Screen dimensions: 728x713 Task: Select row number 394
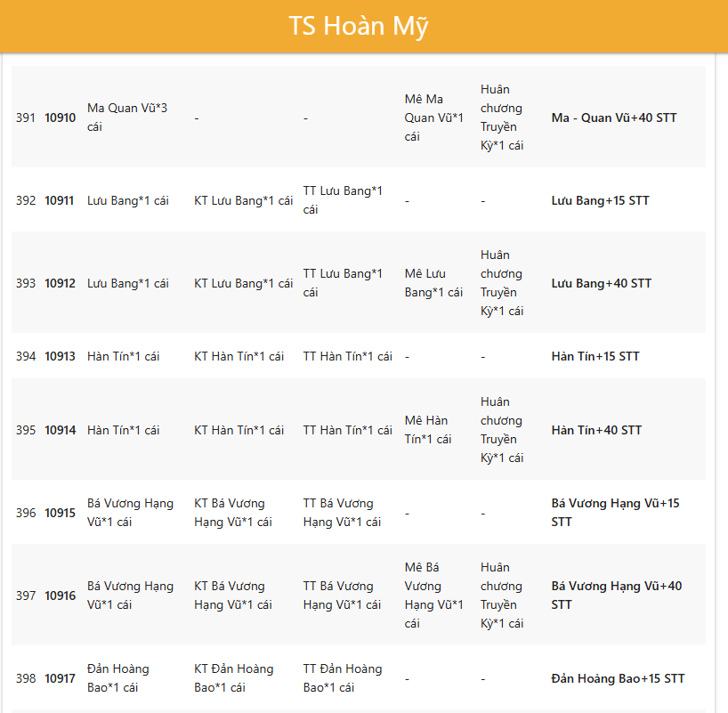click(x=26, y=356)
